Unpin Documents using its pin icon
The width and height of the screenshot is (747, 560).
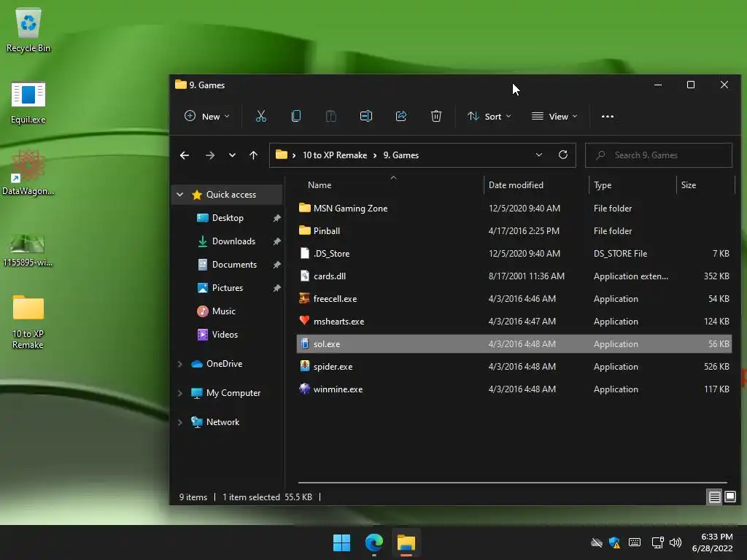coord(276,264)
